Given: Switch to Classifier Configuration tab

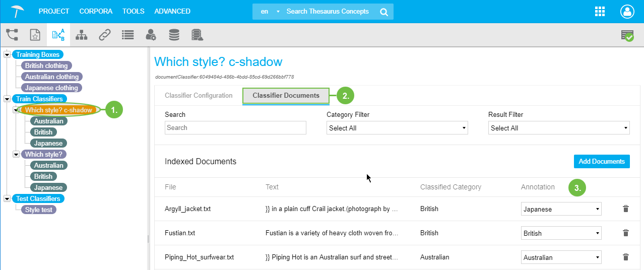Looking at the screenshot, I should click(199, 95).
